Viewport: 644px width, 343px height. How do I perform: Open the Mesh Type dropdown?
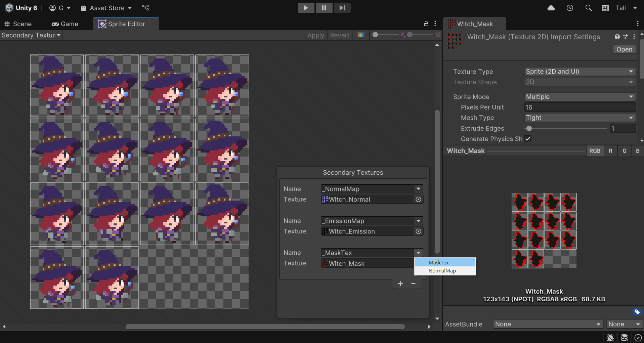point(579,118)
